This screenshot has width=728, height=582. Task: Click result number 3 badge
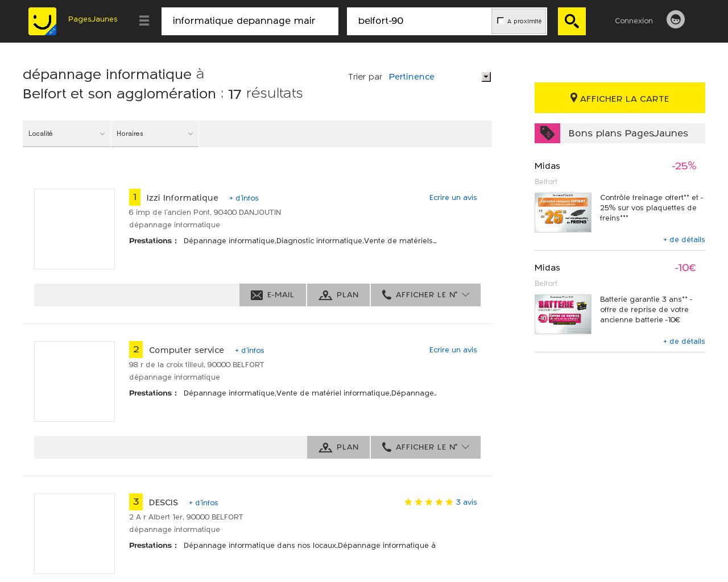point(136,502)
